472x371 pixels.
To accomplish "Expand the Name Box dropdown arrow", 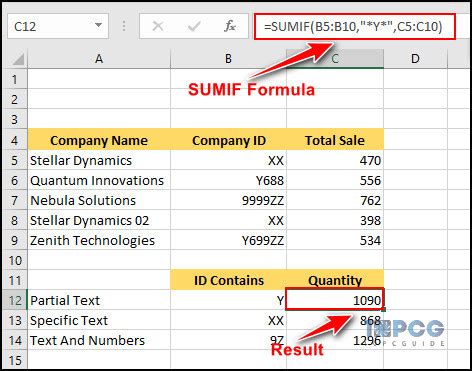I will tap(98, 25).
